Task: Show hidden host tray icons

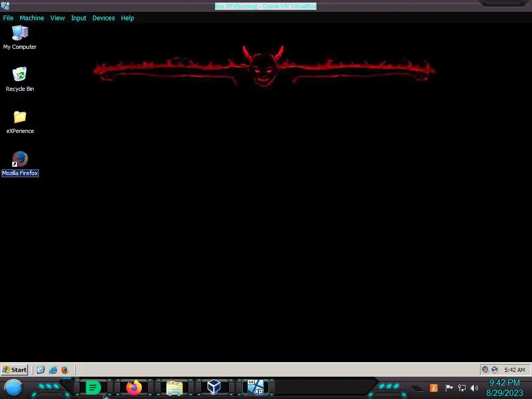Action: pyautogui.click(x=417, y=389)
